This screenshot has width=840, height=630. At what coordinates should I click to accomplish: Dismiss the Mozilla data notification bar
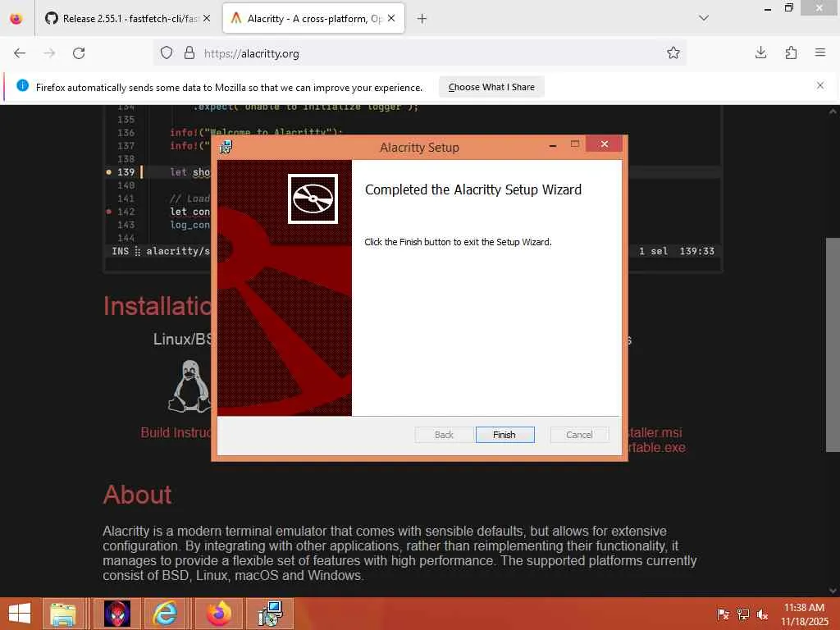pos(820,85)
